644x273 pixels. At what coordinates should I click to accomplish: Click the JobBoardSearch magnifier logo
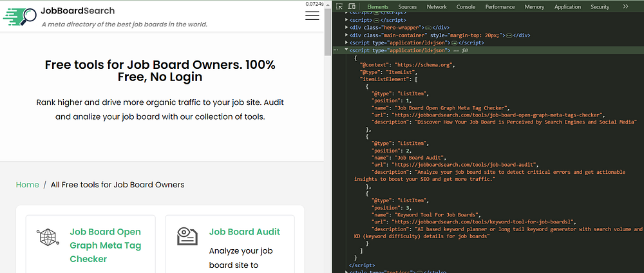pos(20,17)
